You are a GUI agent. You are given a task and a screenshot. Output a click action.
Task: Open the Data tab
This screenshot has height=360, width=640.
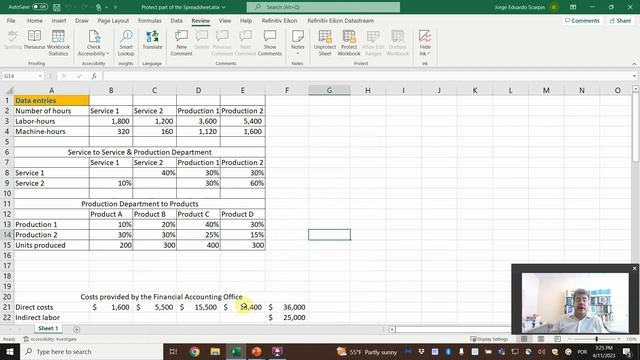click(x=176, y=20)
